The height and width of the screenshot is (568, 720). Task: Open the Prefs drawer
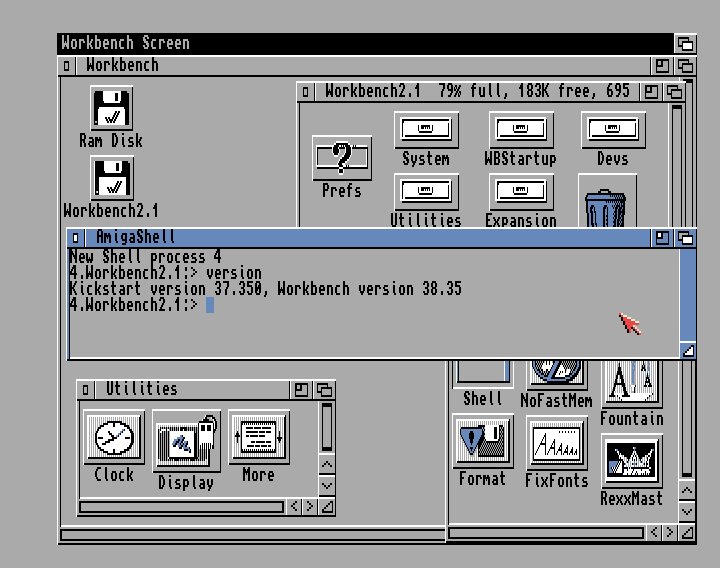point(342,158)
